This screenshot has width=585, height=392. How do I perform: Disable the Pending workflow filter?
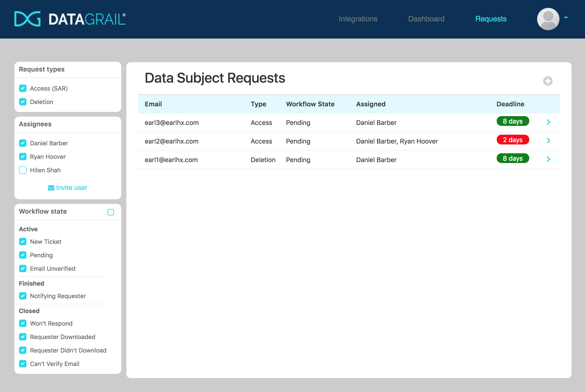(x=23, y=255)
